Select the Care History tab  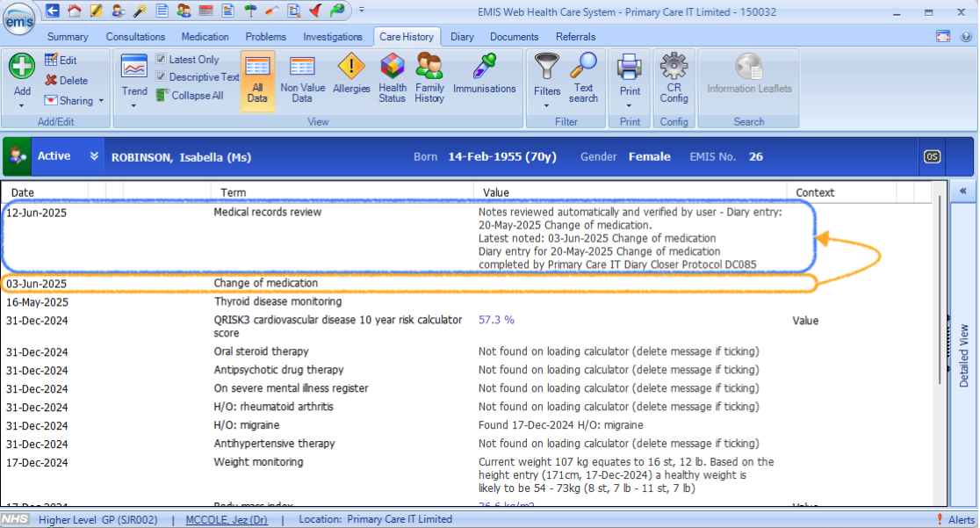407,37
